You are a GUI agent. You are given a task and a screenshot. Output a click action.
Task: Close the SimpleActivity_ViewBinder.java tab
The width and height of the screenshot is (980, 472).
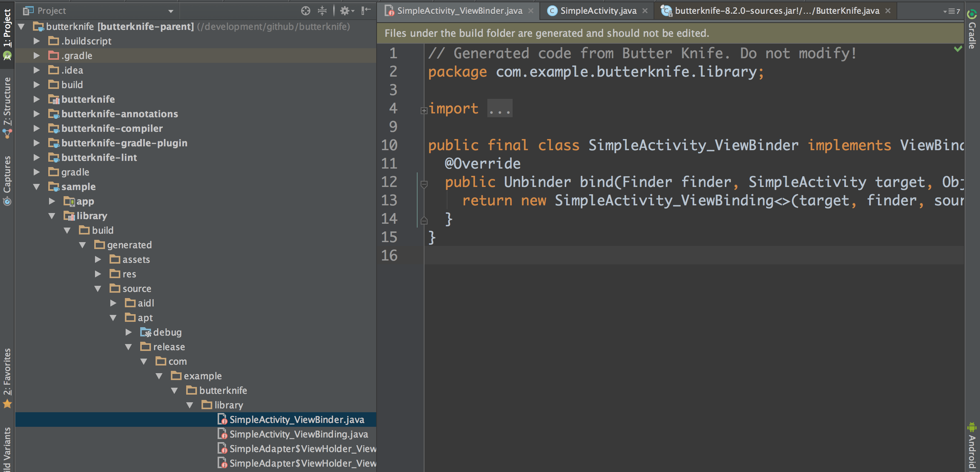tap(531, 11)
